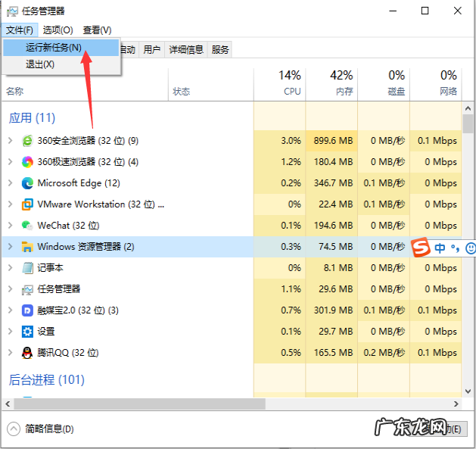
Task: Click the horizontal scrollbar thumb
Action: coord(139,404)
